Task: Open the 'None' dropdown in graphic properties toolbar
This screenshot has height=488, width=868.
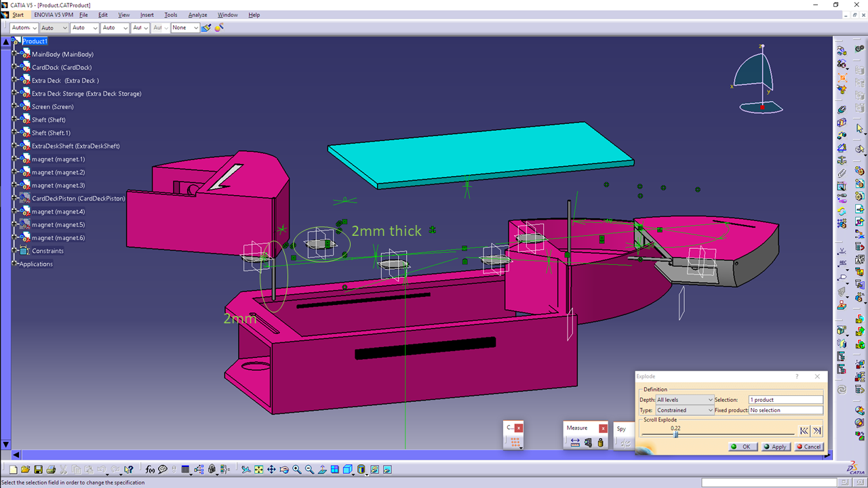Action: coord(185,28)
